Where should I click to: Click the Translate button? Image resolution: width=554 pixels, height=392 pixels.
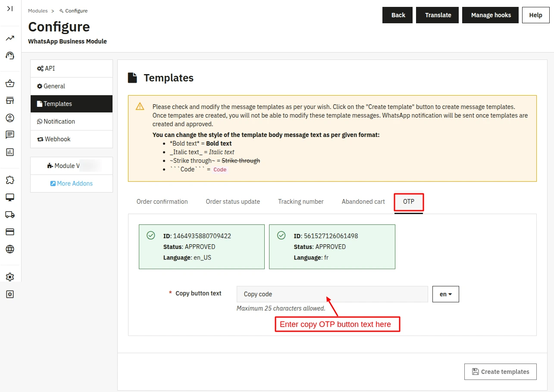click(437, 15)
